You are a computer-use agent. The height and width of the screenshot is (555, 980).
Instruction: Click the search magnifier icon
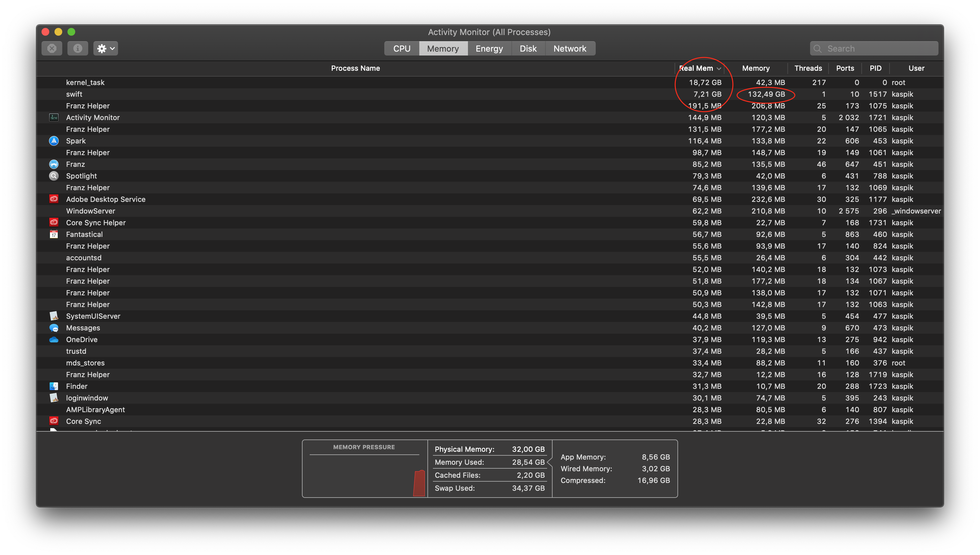[x=818, y=48]
